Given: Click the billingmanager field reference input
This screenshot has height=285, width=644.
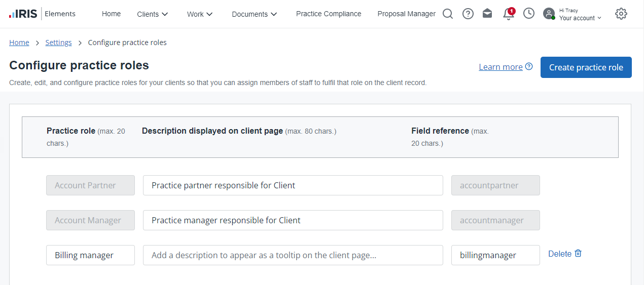Looking at the screenshot, I should pyautogui.click(x=495, y=255).
